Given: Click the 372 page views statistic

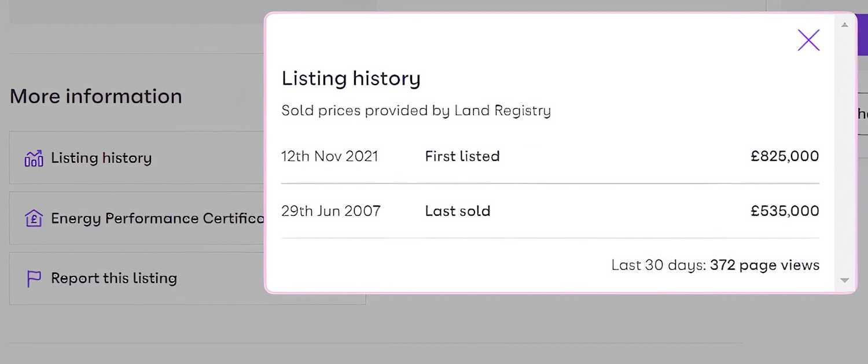Looking at the screenshot, I should (764, 265).
